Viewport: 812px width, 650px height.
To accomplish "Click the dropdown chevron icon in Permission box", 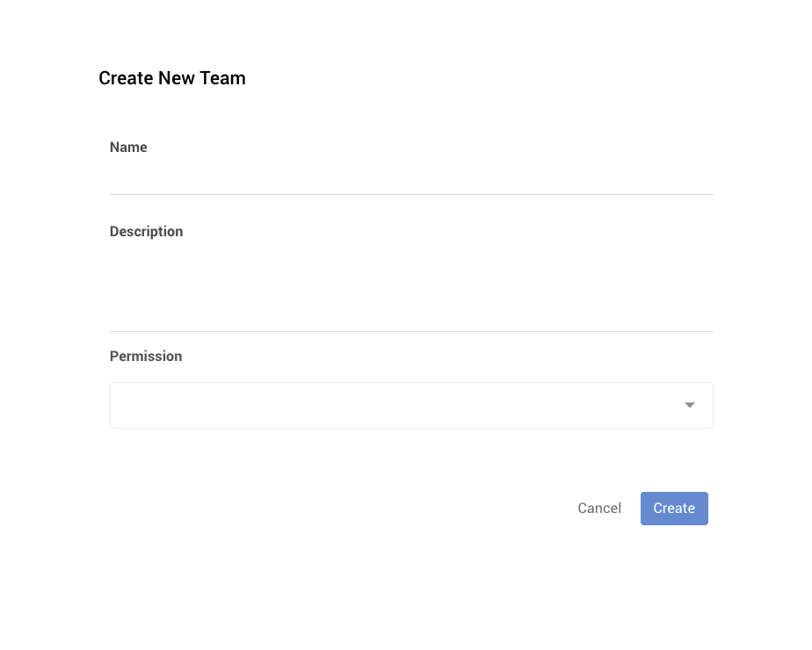I will [x=689, y=405].
